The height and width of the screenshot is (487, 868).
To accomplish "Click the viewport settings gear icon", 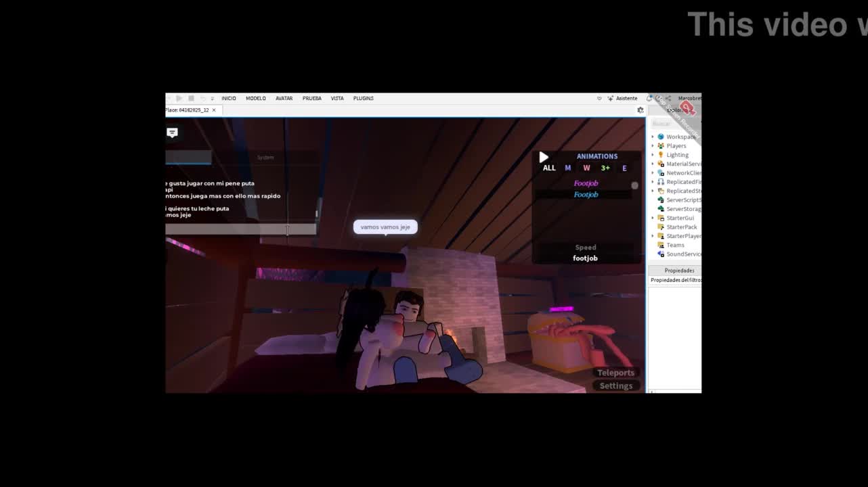I will click(x=640, y=110).
